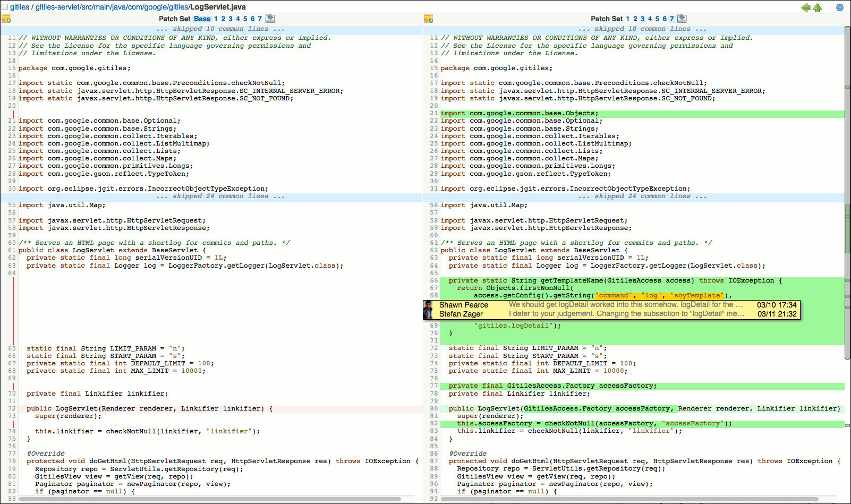Screen dimensions: 851x504
Task: Click the yellow file-comment icon on right pane
Action: tap(429, 19)
